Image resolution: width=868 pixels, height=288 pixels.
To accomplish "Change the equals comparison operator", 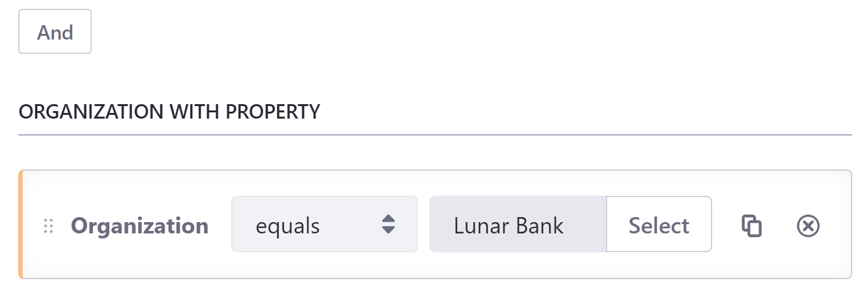I will pos(324,224).
